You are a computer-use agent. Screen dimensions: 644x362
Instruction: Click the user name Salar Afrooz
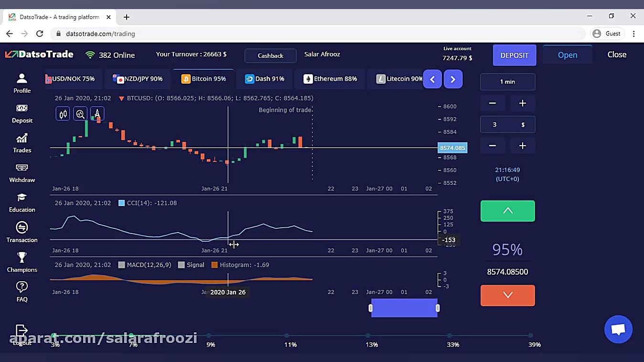(322, 54)
